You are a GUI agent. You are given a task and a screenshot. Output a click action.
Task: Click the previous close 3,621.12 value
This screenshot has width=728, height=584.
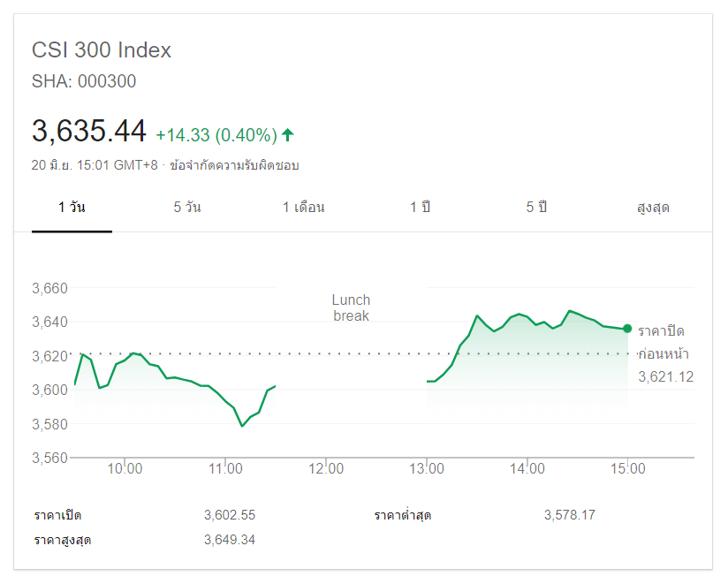[665, 376]
